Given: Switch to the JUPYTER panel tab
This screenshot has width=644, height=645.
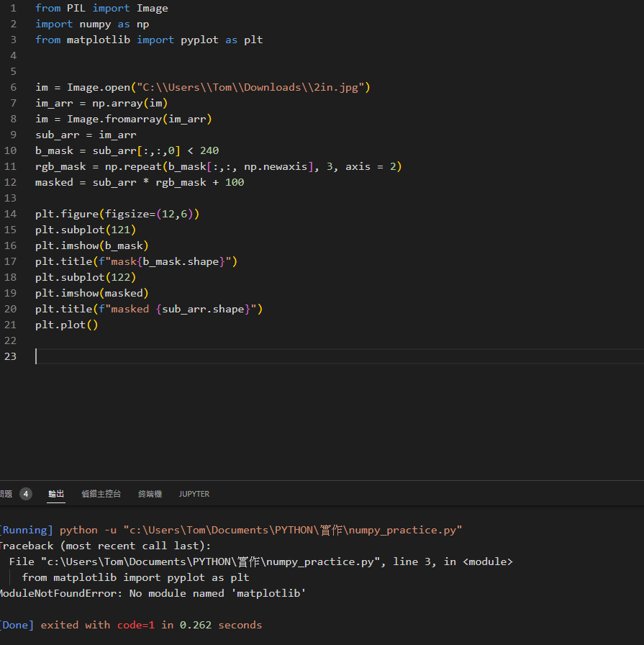Looking at the screenshot, I should tap(194, 494).
